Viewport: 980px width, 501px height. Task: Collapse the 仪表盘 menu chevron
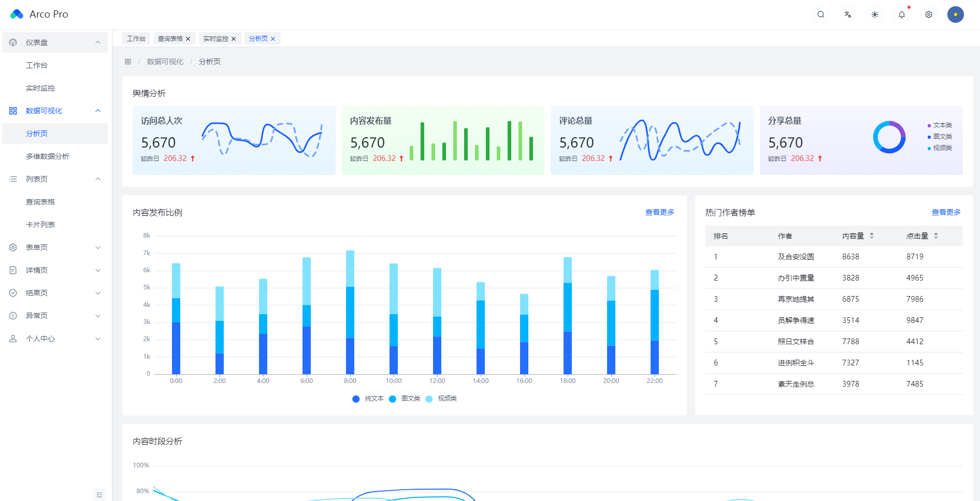pyautogui.click(x=98, y=42)
